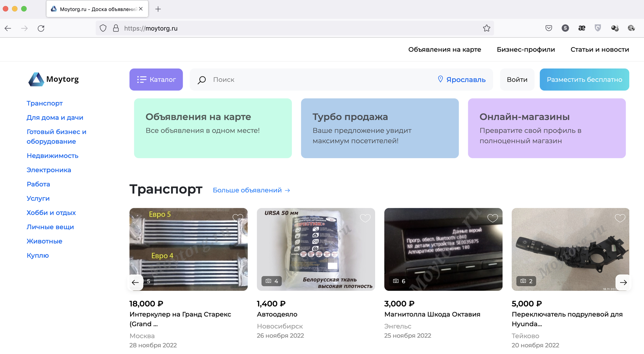The width and height of the screenshot is (644, 354).
Task: Change city selector Ярославль
Action: tap(462, 80)
